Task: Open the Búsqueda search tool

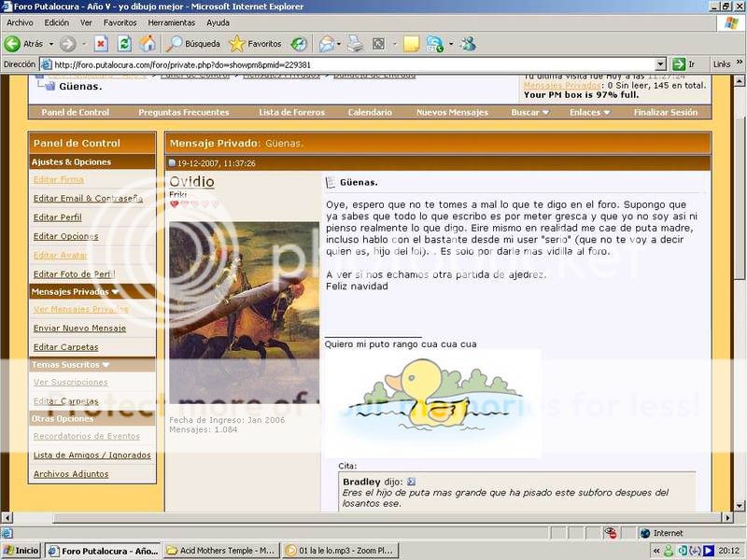Action: coord(192,44)
